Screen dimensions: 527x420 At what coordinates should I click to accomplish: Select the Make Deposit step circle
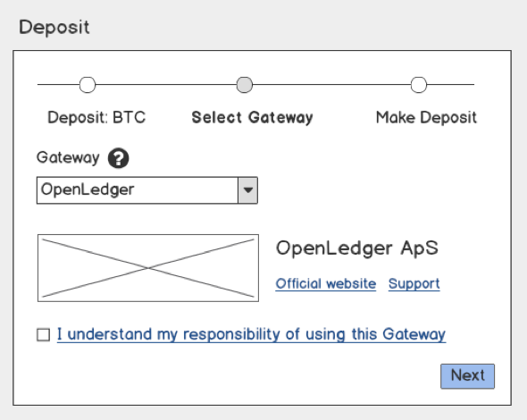click(419, 85)
